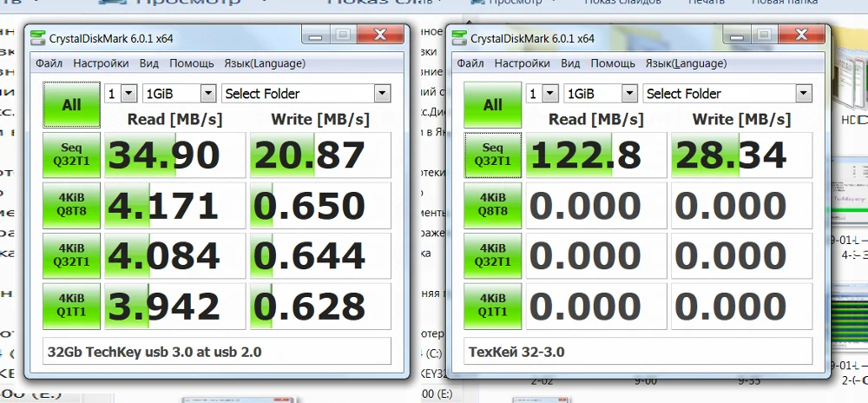Open Настройки menu in right window

523,63
